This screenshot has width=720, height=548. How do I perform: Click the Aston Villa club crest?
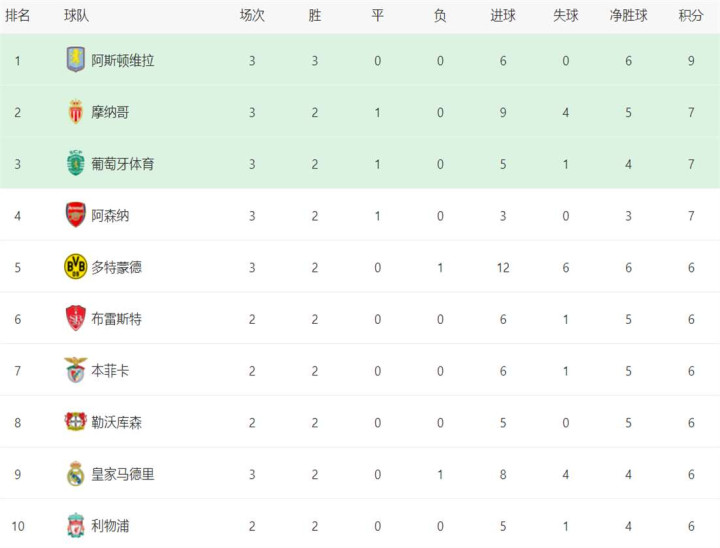[x=76, y=60]
